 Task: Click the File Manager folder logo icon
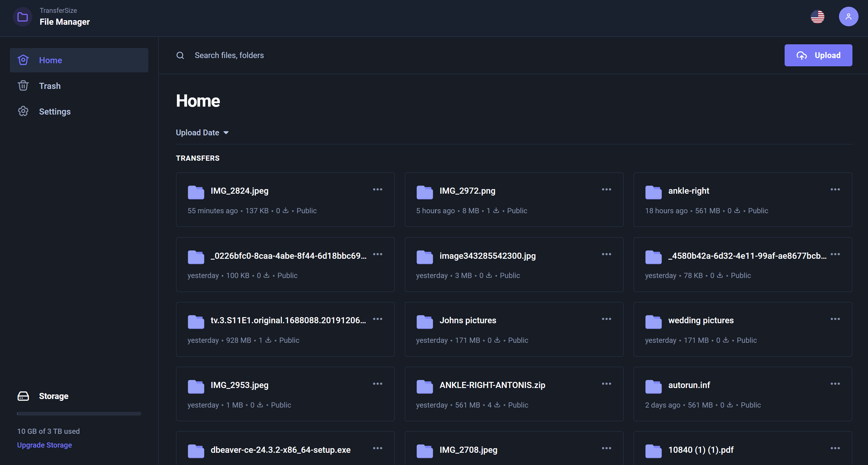pyautogui.click(x=22, y=16)
